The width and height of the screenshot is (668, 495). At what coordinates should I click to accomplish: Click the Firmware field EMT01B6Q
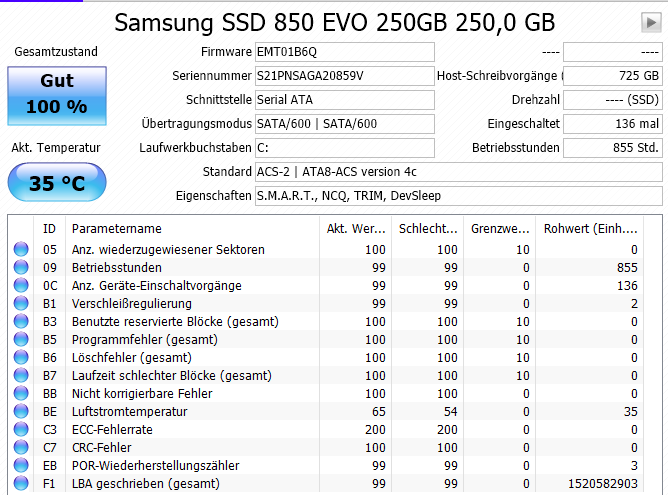click(x=345, y=52)
